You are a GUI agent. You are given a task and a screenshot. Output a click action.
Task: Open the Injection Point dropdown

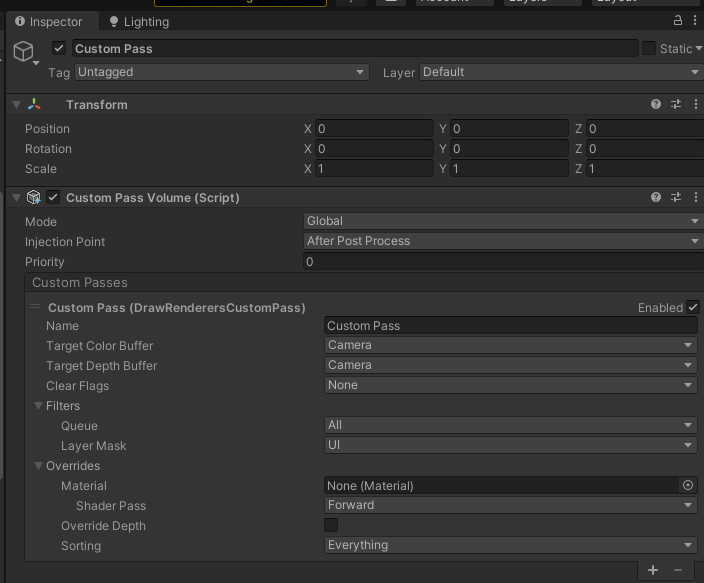(x=503, y=241)
